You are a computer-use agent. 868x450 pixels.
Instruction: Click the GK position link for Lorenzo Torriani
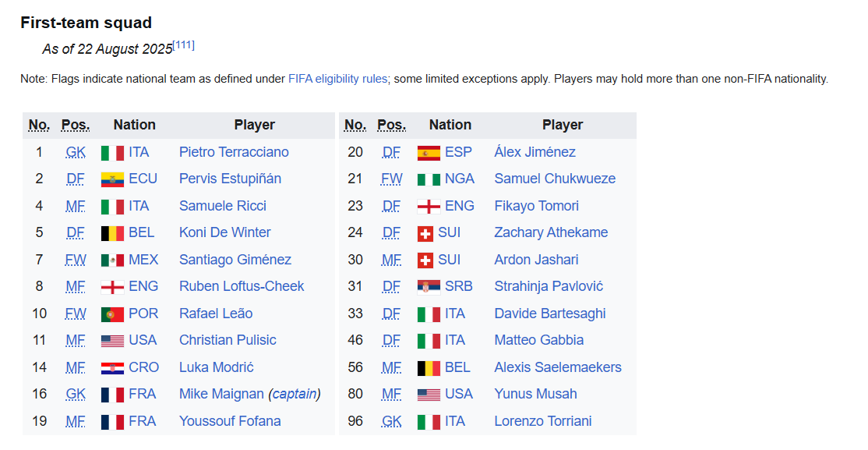391,421
